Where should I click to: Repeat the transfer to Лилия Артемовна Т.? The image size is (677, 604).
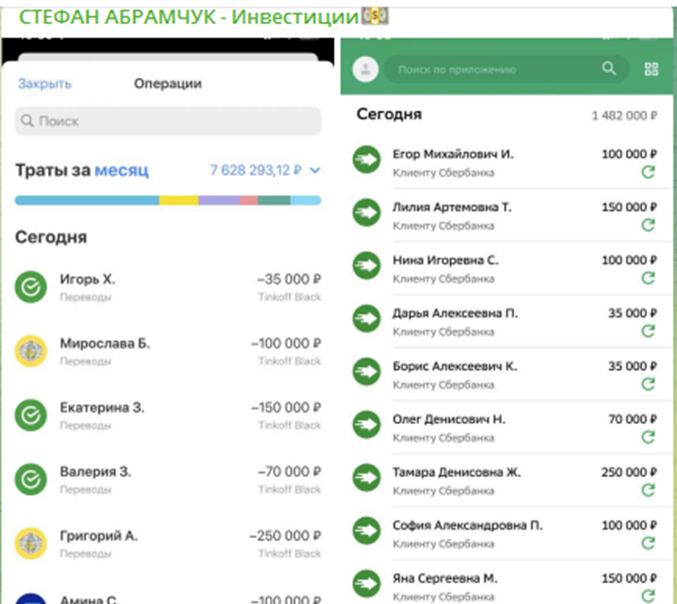[x=648, y=225]
